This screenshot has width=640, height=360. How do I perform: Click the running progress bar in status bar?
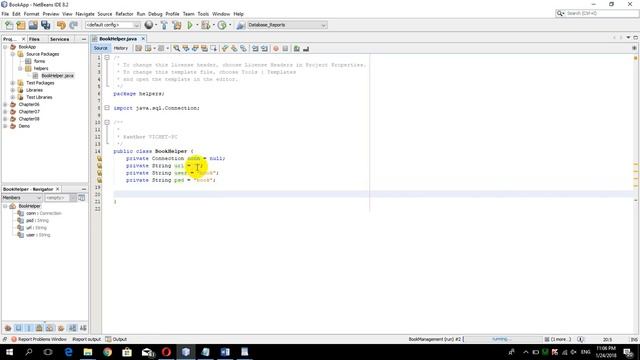(x=502, y=340)
